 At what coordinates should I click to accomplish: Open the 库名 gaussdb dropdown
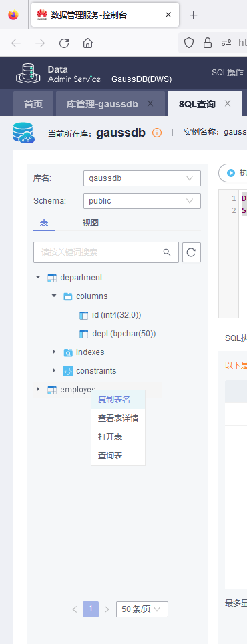[142, 178]
